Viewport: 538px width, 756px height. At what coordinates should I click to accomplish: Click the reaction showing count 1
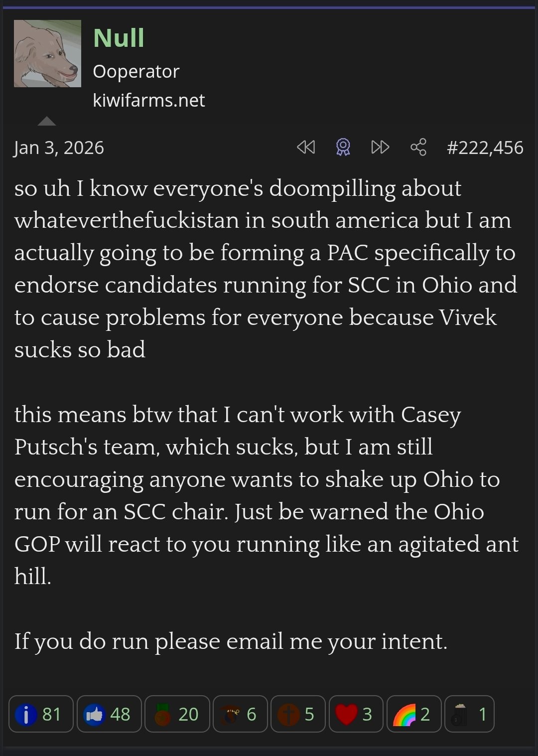[469, 714]
